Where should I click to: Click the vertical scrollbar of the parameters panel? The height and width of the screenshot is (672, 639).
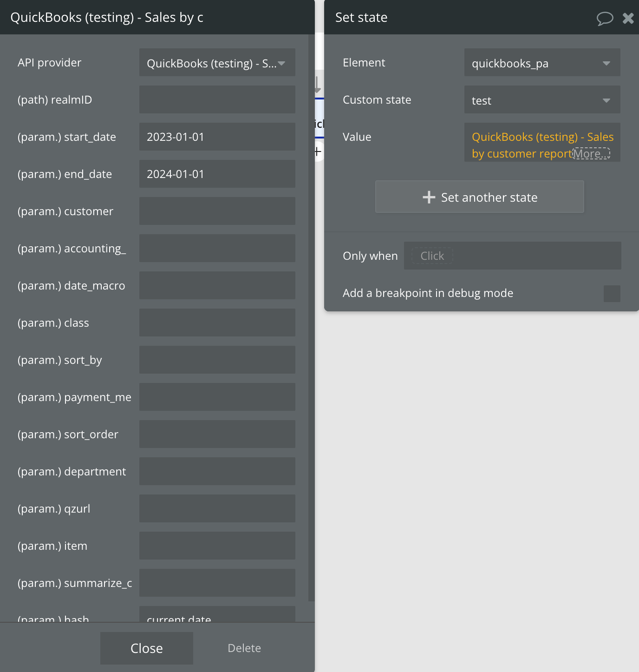pos(311,318)
